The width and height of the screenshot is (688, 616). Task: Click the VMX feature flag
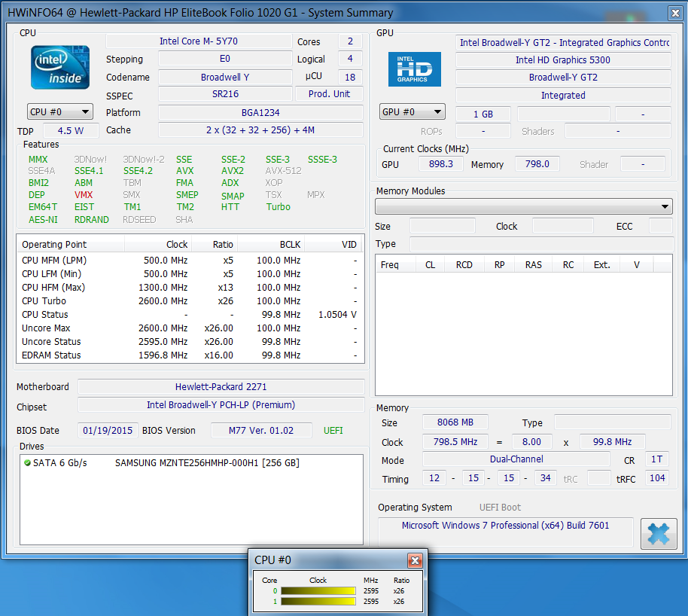(x=84, y=195)
